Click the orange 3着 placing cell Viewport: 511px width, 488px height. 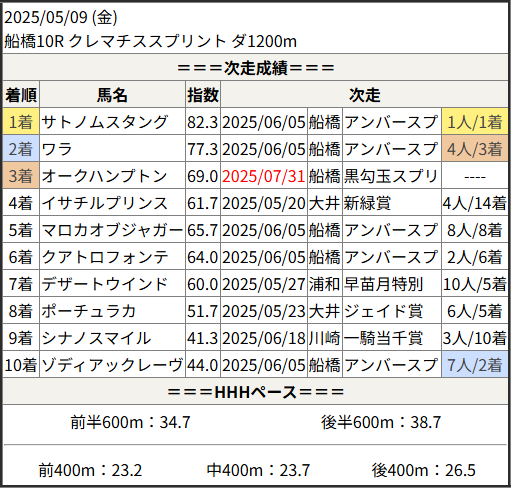coord(21,176)
